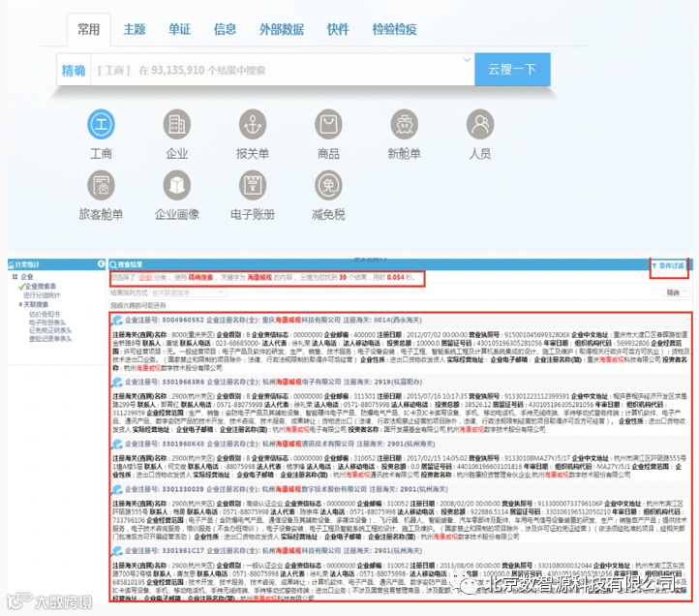Select 电子账册表头 in the tree
The image size is (699, 616).
tap(47, 323)
